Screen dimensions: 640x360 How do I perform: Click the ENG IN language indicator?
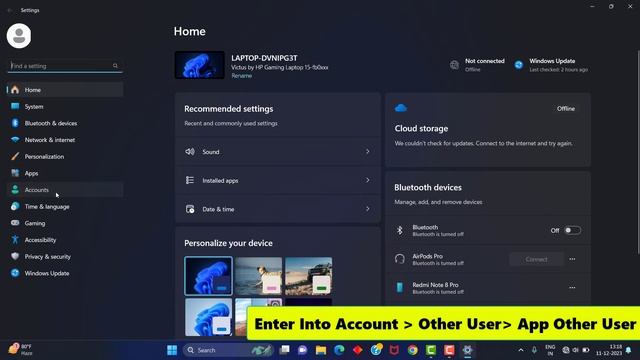click(x=550, y=350)
